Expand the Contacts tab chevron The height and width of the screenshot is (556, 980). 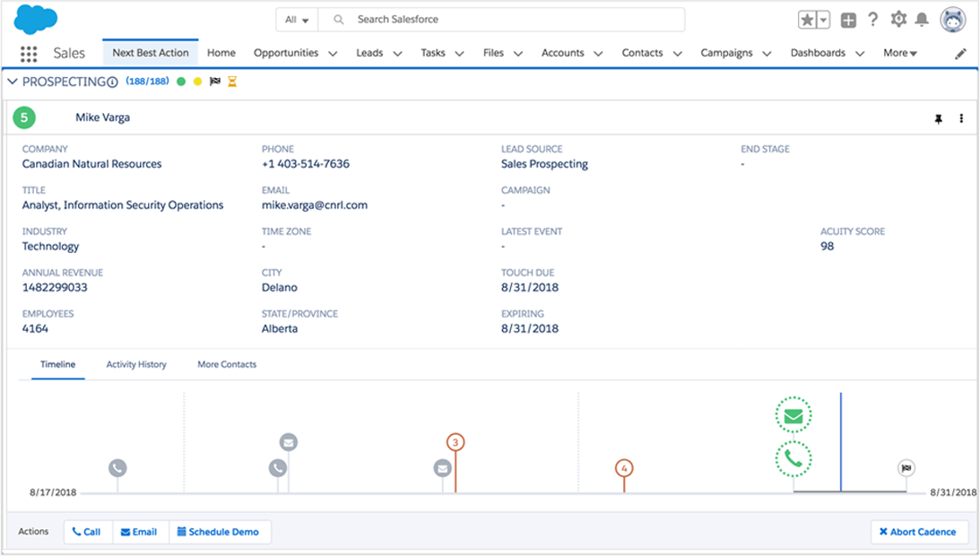[678, 54]
